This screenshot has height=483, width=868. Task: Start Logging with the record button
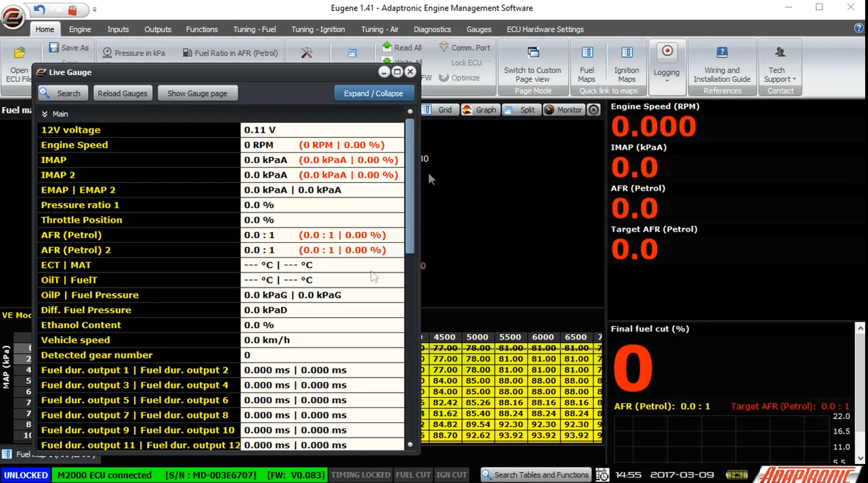pyautogui.click(x=666, y=52)
